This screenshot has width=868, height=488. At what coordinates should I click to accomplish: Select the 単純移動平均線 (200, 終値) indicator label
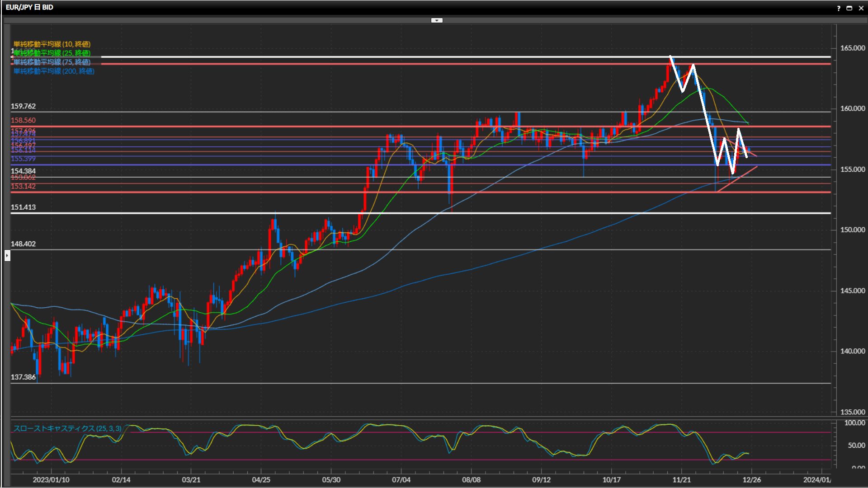pos(54,71)
